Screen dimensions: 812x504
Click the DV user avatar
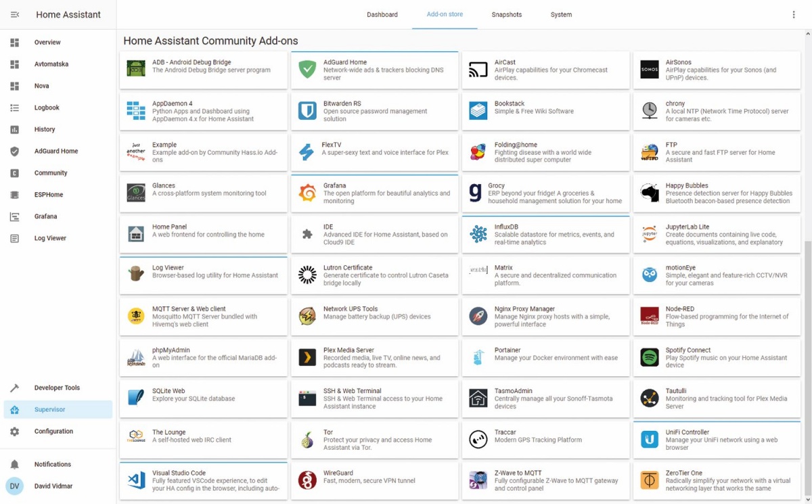(x=15, y=486)
